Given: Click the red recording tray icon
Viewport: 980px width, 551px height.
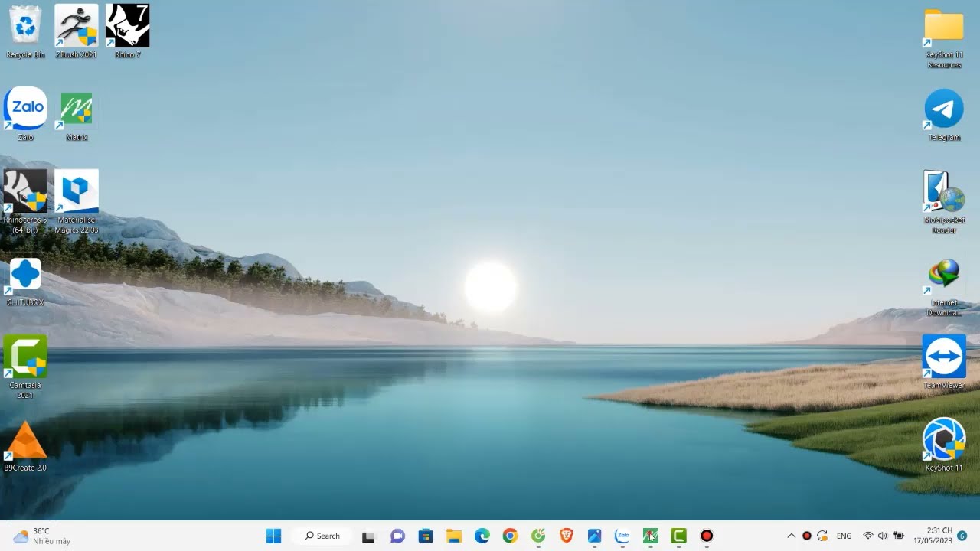Looking at the screenshot, I should point(806,536).
